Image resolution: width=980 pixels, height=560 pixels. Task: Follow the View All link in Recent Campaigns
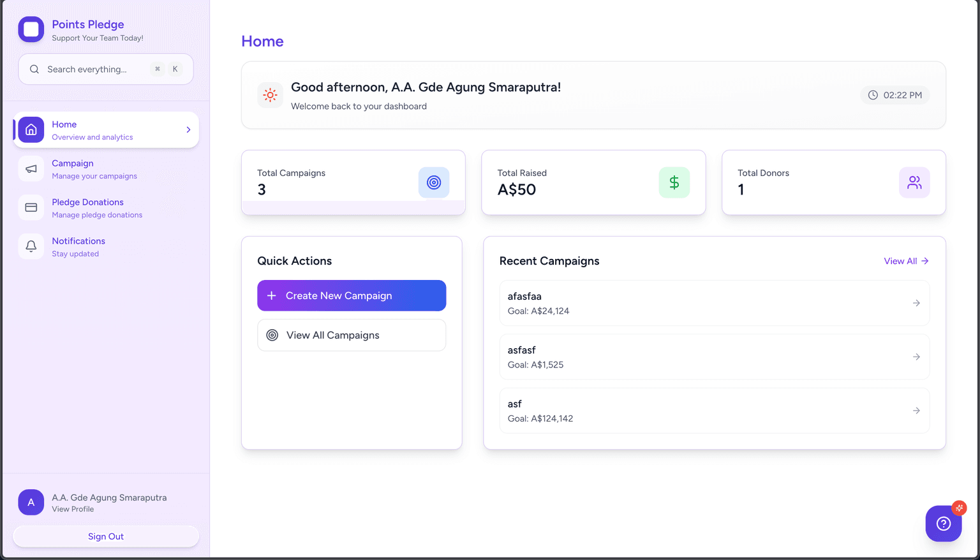(905, 261)
